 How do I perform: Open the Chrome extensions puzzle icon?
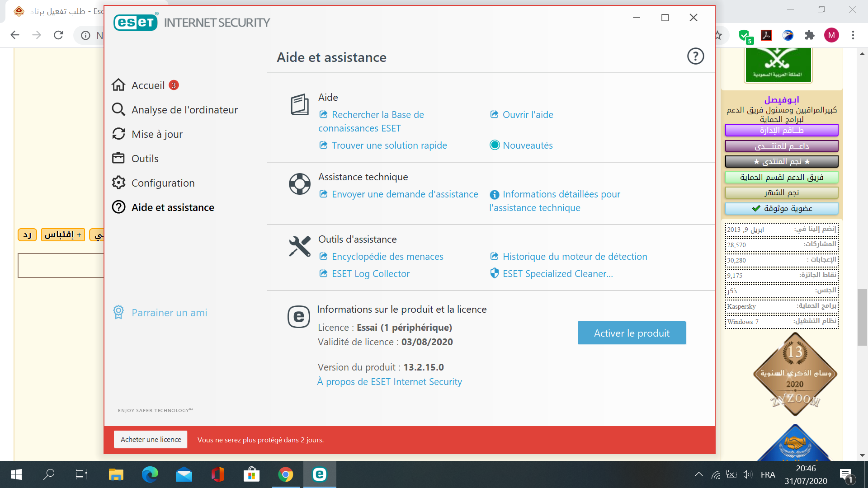tap(810, 35)
